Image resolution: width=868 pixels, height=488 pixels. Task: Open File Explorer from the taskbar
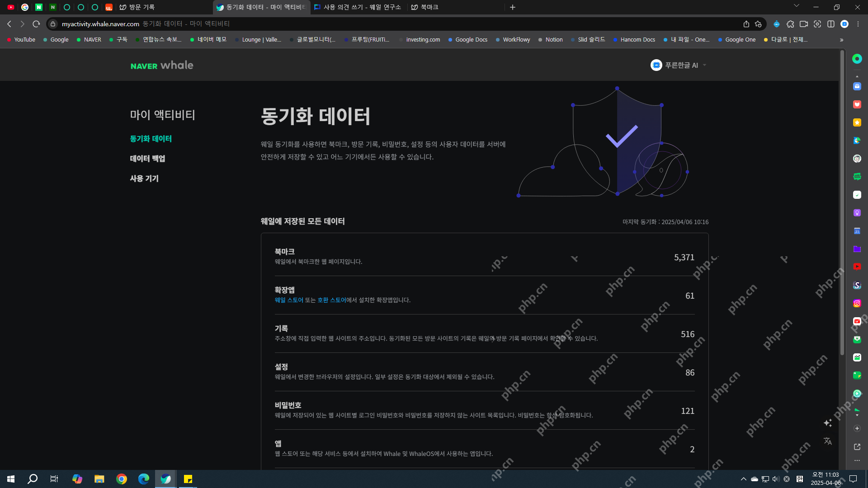[x=99, y=479]
